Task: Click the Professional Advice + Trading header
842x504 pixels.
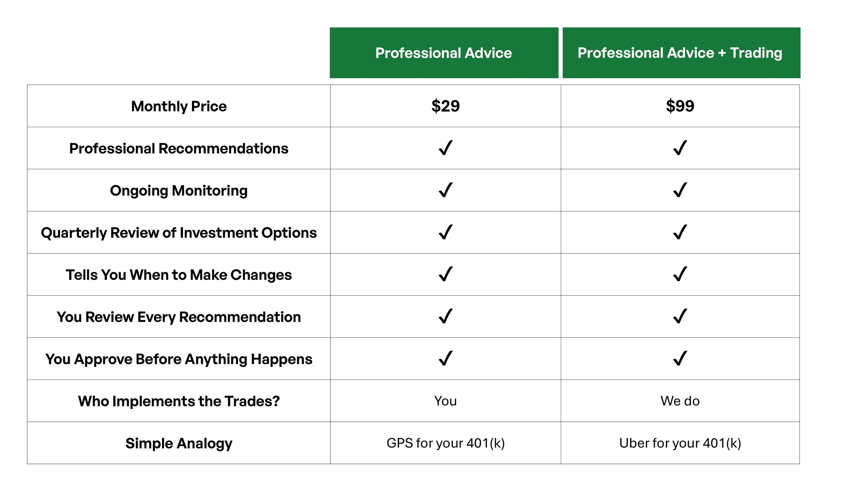Action: pos(681,53)
